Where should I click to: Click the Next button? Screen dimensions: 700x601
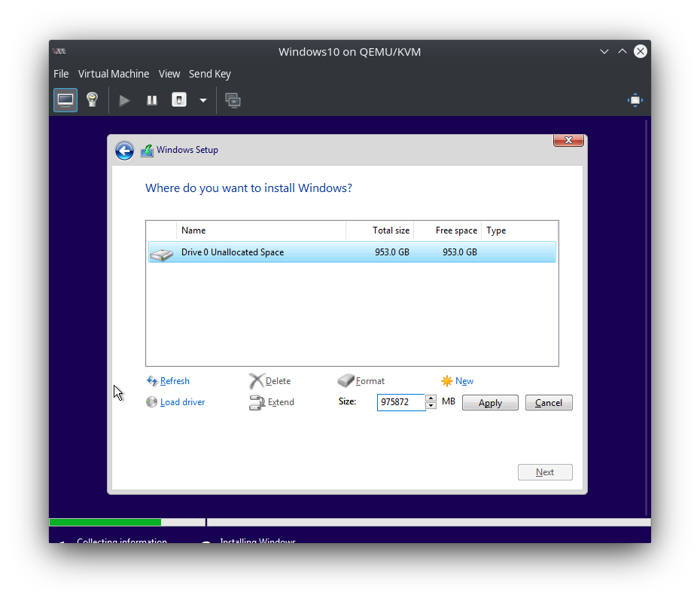click(x=545, y=472)
